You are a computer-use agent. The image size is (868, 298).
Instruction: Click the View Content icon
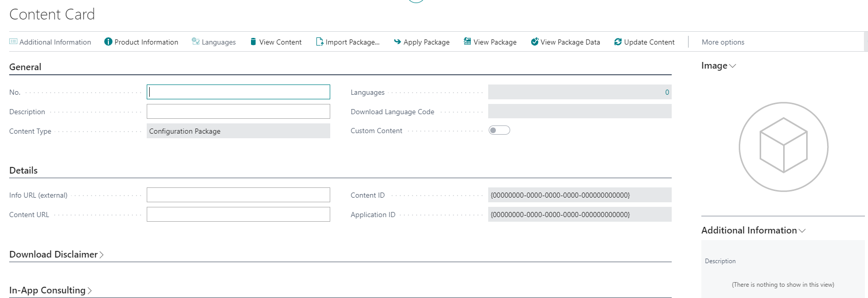pos(253,42)
